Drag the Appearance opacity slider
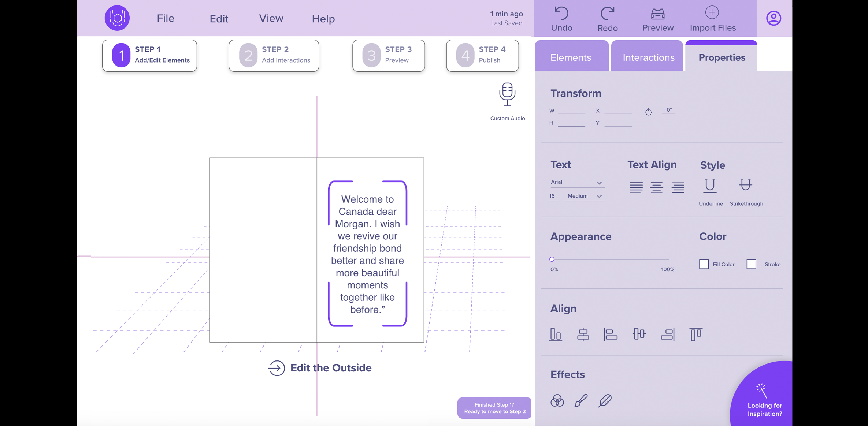This screenshot has width=868, height=426. pos(552,259)
